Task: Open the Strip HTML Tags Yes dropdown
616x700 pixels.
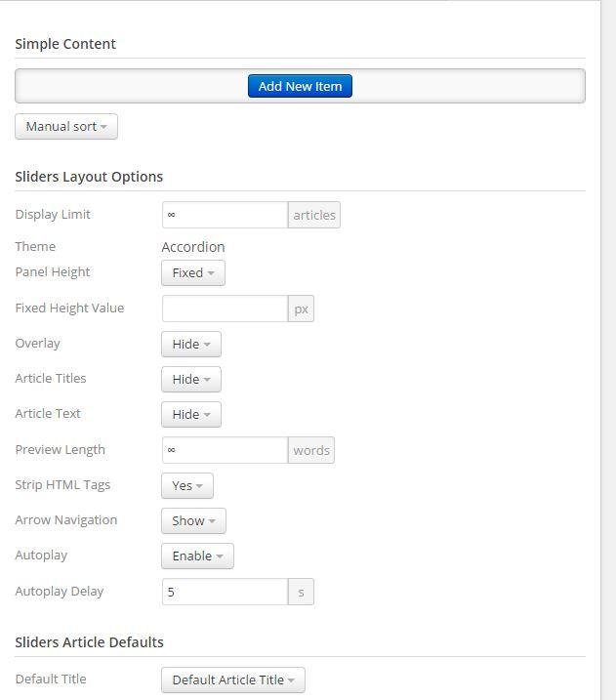Action: click(x=187, y=486)
